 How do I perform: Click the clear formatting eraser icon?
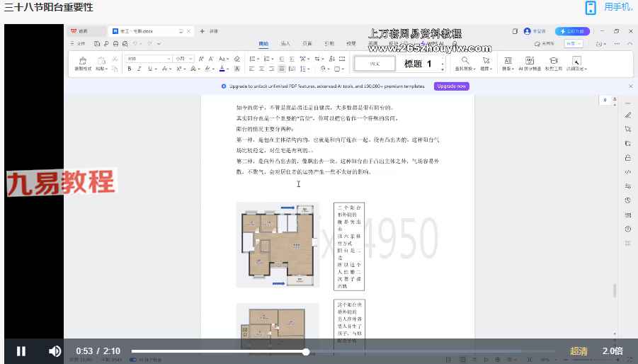coord(237,59)
